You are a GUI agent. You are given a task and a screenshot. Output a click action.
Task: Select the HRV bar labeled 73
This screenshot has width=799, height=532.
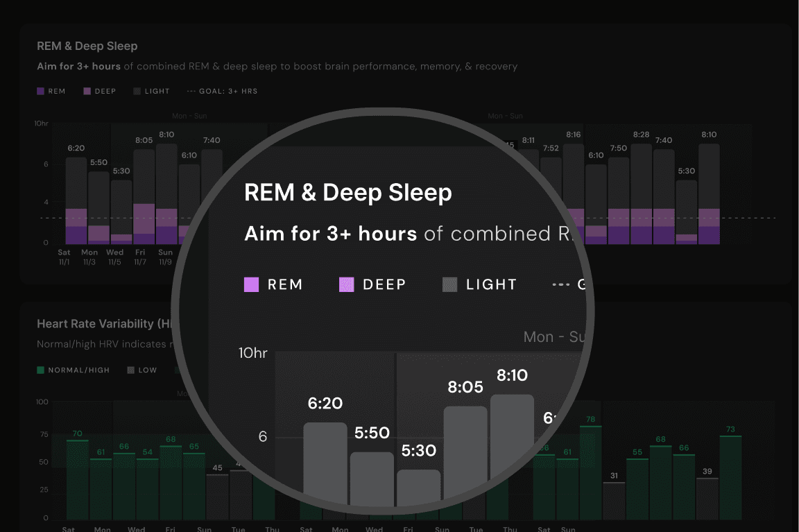(x=731, y=477)
